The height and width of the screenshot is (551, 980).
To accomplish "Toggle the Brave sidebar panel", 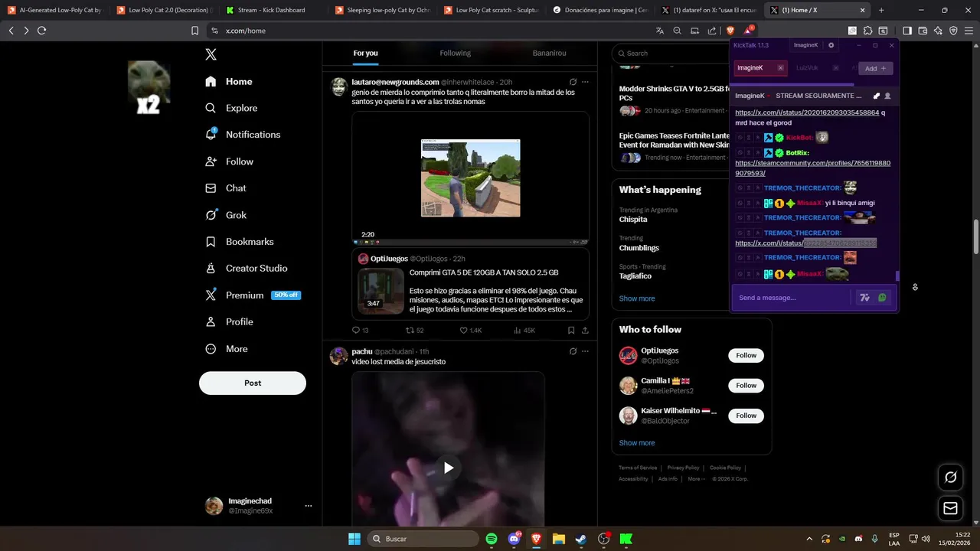I will tap(907, 31).
